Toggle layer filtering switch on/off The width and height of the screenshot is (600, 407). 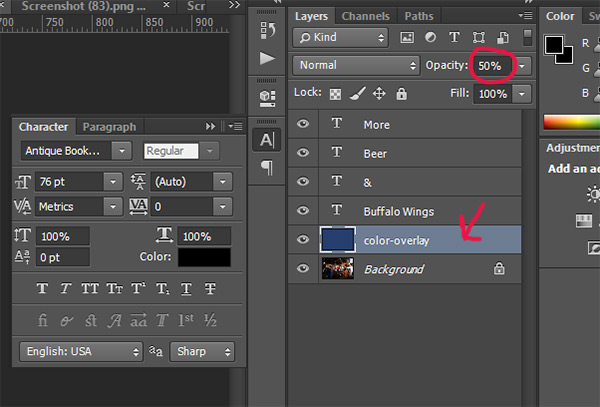click(x=527, y=37)
